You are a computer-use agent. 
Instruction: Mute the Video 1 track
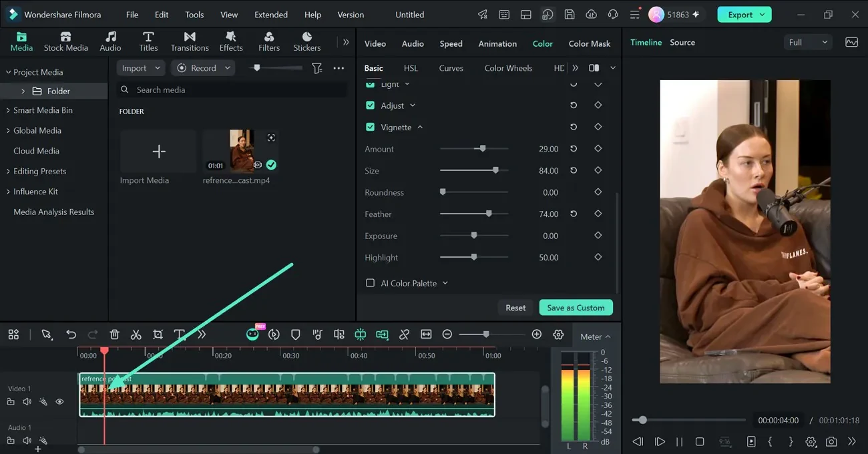[27, 402]
